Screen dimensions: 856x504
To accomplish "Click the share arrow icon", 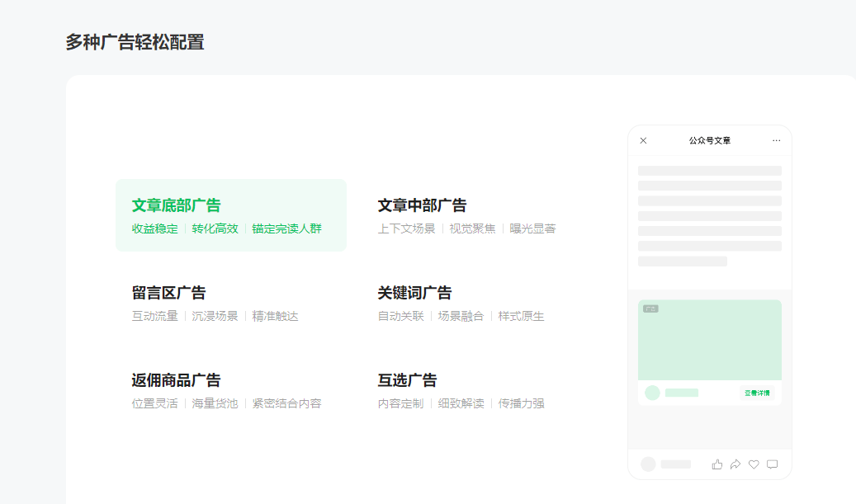I will 735,464.
